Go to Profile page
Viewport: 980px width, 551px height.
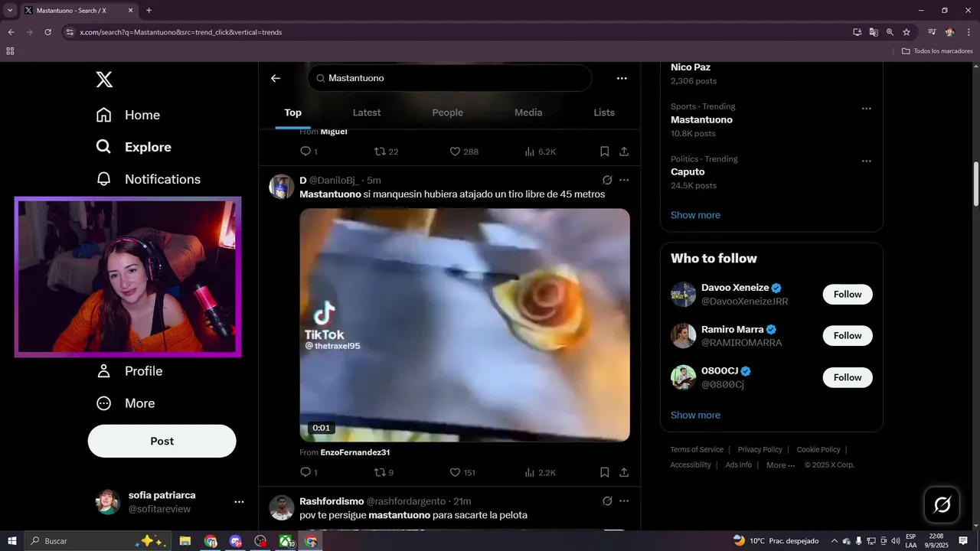point(129,371)
